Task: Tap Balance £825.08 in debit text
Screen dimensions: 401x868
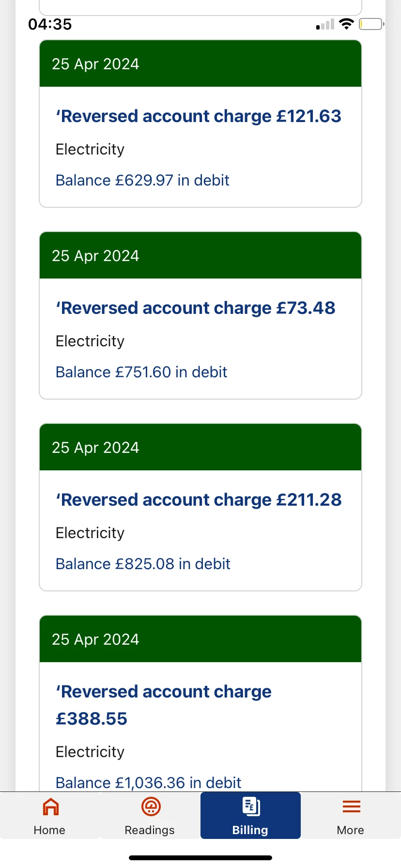Action: [x=143, y=564]
